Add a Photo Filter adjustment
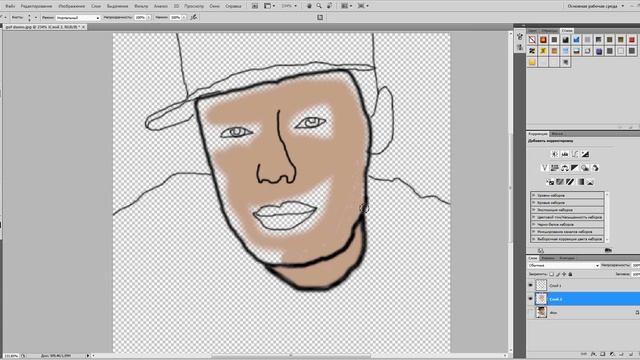The width and height of the screenshot is (640, 360). click(585, 168)
